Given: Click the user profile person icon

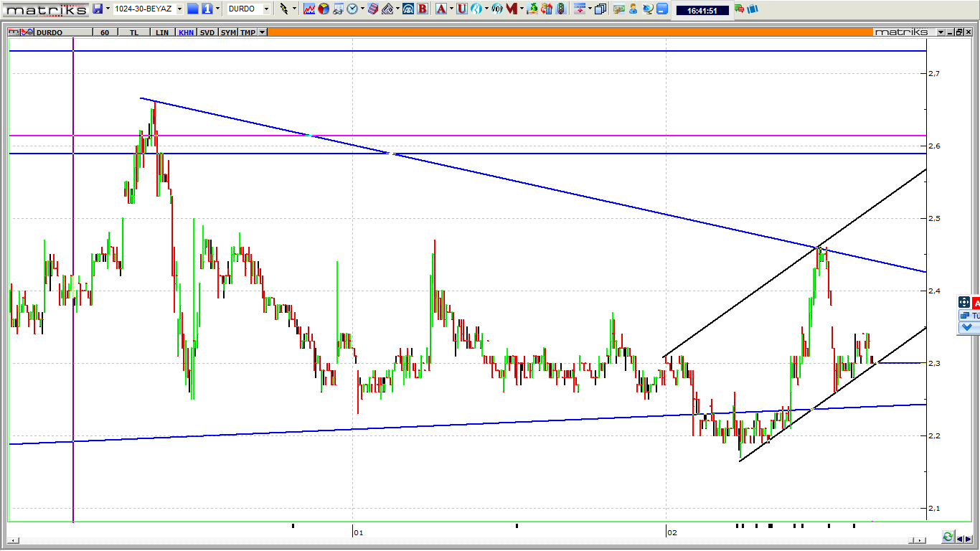Looking at the screenshot, I should coord(633,9).
